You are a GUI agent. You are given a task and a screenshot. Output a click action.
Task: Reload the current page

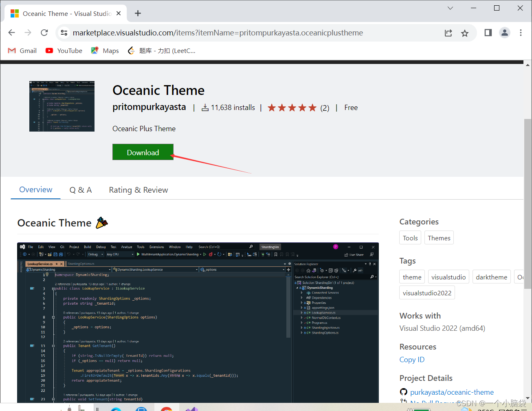pyautogui.click(x=44, y=33)
